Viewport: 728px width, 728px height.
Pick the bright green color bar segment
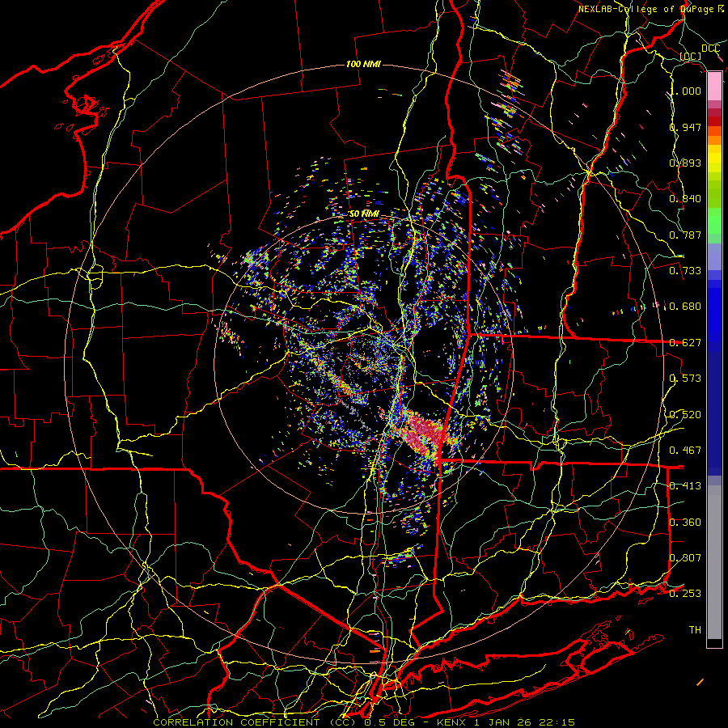click(714, 221)
